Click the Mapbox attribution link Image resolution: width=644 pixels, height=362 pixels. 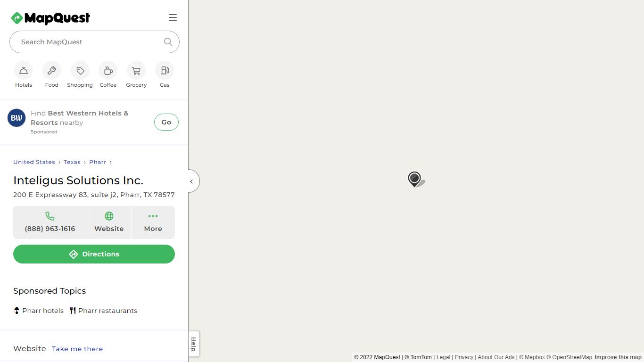[532, 357]
